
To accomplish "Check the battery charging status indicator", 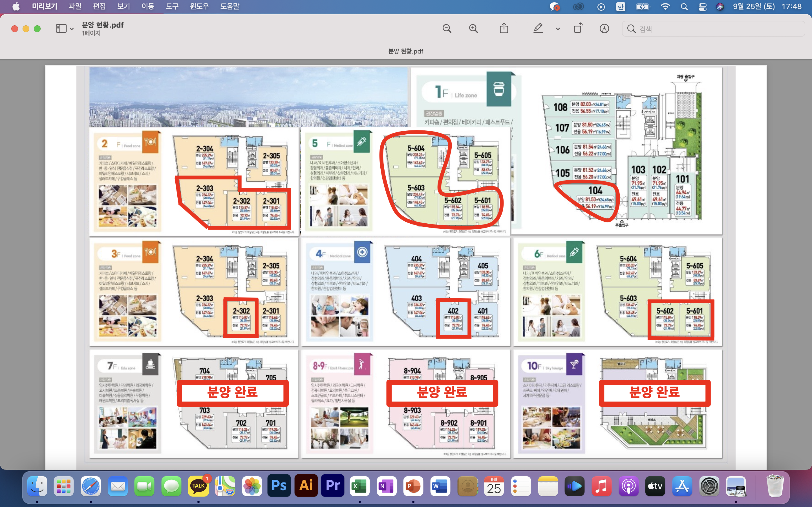I will tap(643, 7).
